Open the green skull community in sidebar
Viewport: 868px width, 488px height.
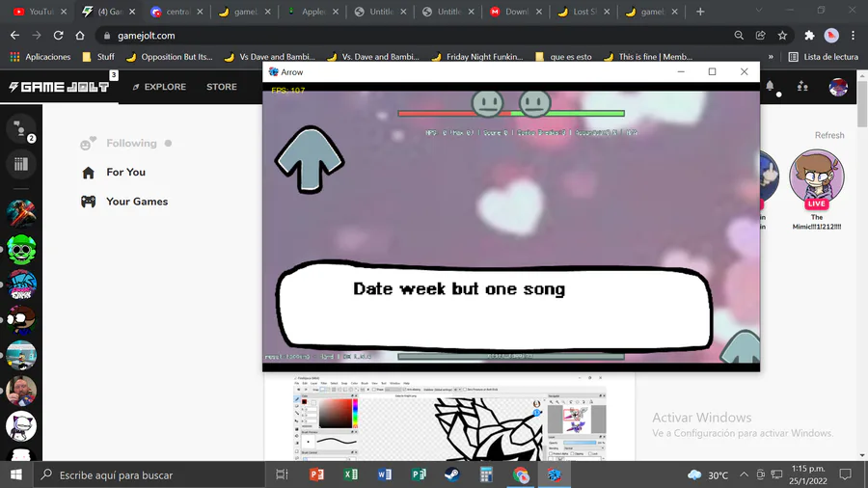21,250
